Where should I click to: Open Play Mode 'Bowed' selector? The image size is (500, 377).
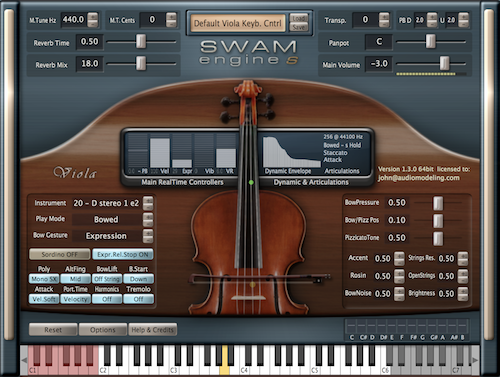(x=106, y=219)
